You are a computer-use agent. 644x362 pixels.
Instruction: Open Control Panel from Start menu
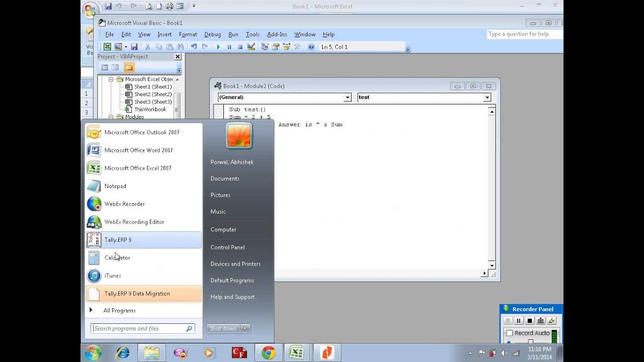(227, 247)
